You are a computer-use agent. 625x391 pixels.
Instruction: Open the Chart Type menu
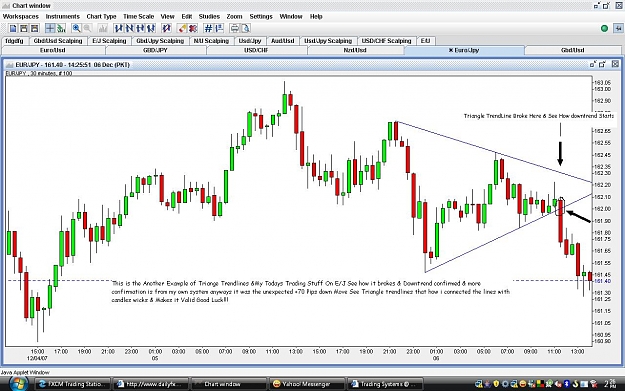coord(101,16)
